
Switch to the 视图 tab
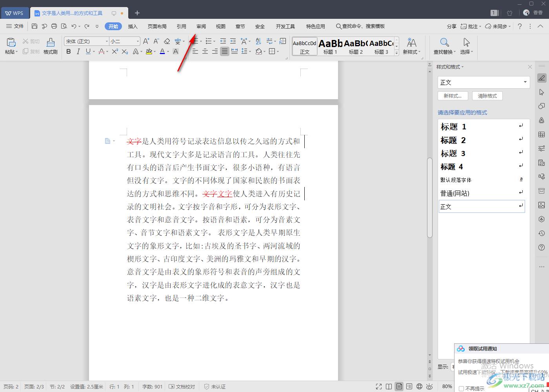click(221, 26)
